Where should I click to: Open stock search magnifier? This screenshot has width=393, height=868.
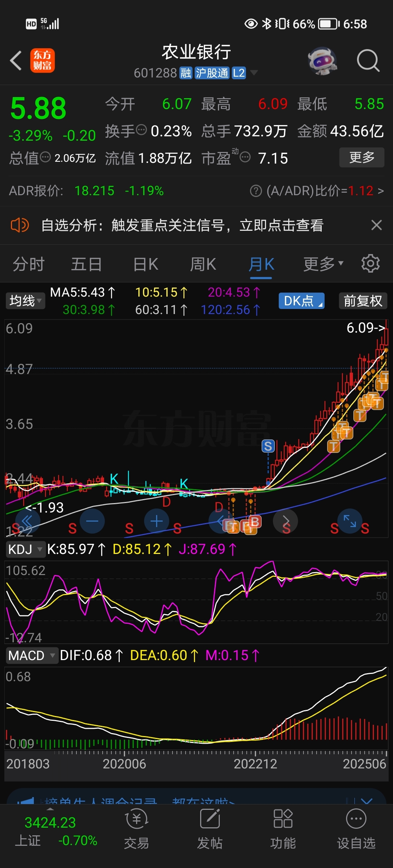(368, 61)
